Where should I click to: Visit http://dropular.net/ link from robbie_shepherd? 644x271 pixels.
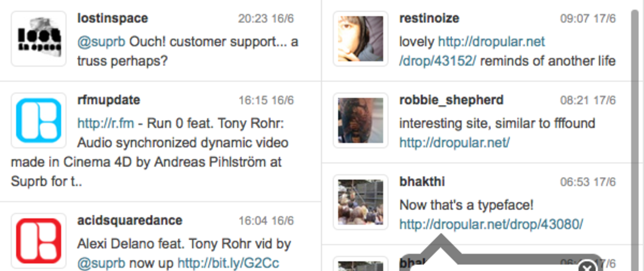(454, 143)
